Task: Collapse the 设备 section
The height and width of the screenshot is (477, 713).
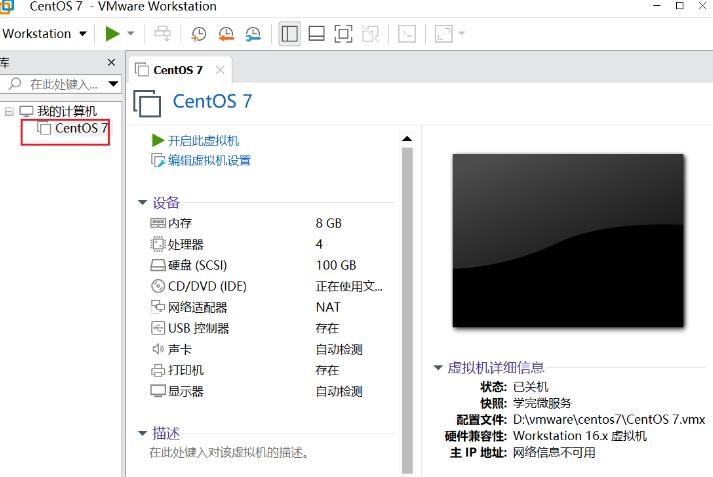Action: [x=142, y=202]
